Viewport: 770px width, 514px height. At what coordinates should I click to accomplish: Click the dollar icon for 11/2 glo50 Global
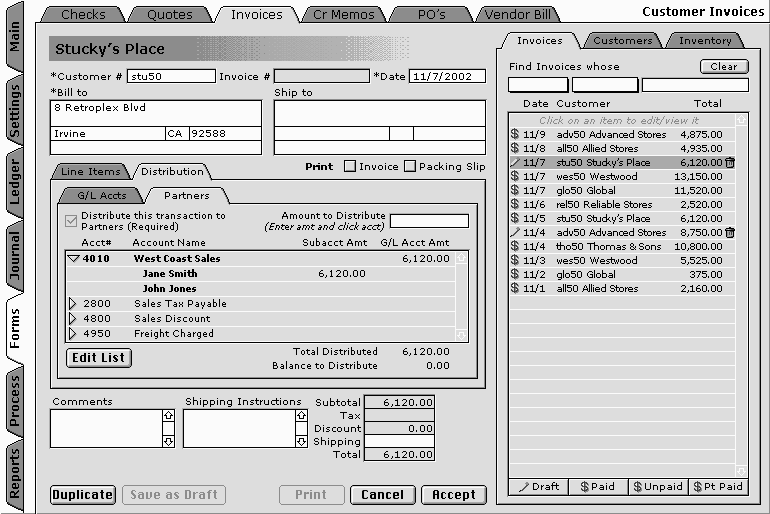[515, 274]
